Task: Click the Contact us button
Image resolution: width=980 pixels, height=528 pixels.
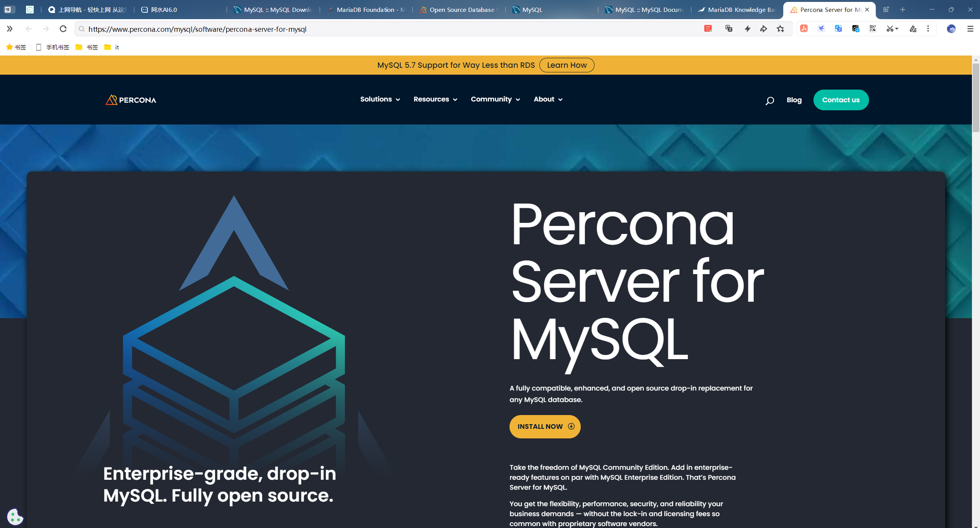Action: point(841,100)
